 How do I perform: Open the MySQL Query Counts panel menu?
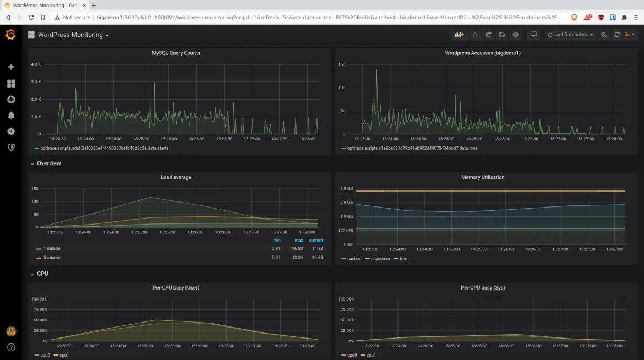pos(176,53)
